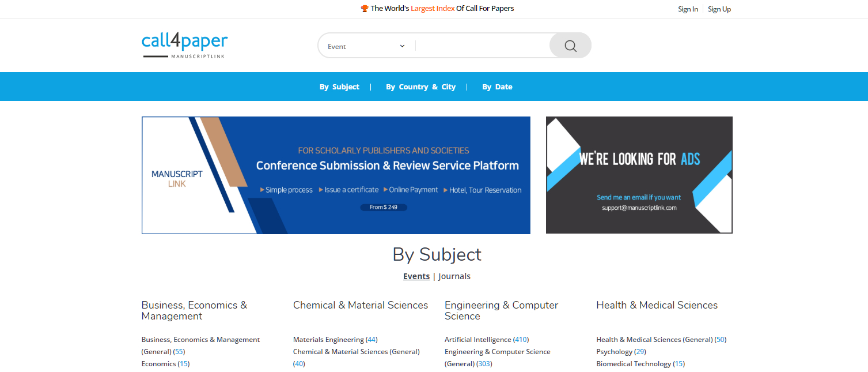Click the Engineering & Computer Science heading
The width and height of the screenshot is (868, 372).
click(501, 310)
